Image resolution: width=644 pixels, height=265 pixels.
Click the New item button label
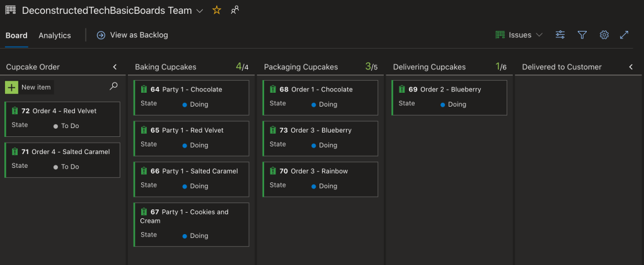36,87
